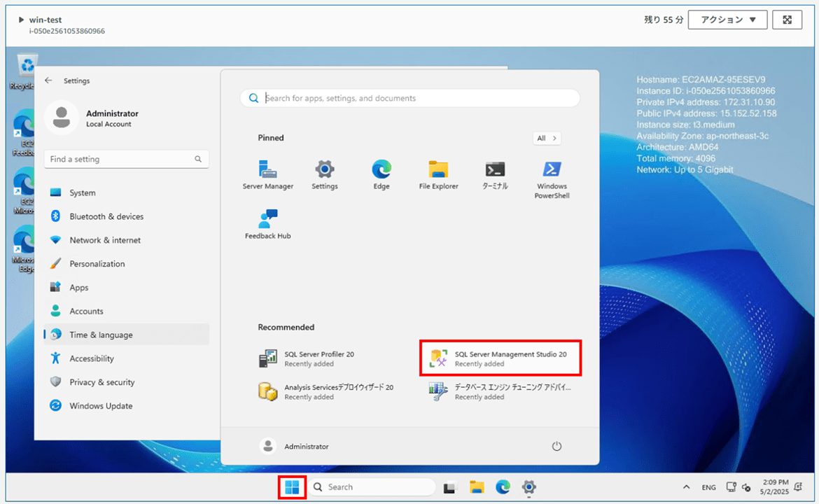Go back in the Settings window
Image resolution: width=819 pixels, height=504 pixels.
coord(48,80)
